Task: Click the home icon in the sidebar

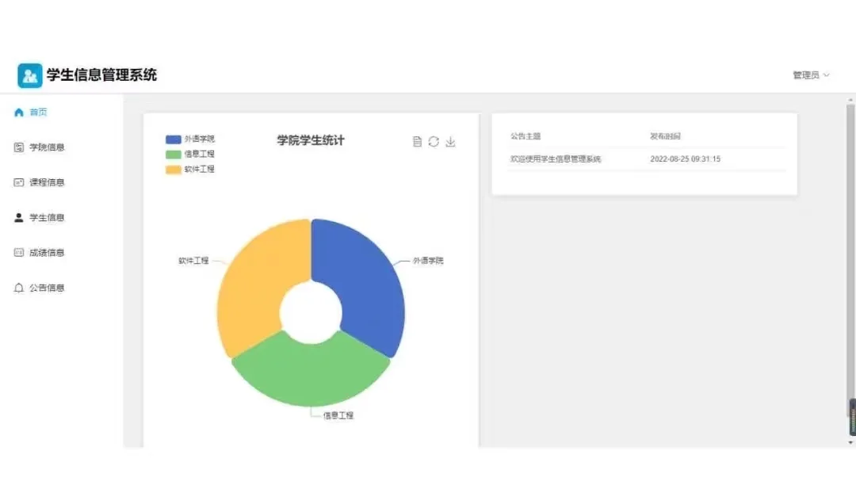Action: click(19, 113)
